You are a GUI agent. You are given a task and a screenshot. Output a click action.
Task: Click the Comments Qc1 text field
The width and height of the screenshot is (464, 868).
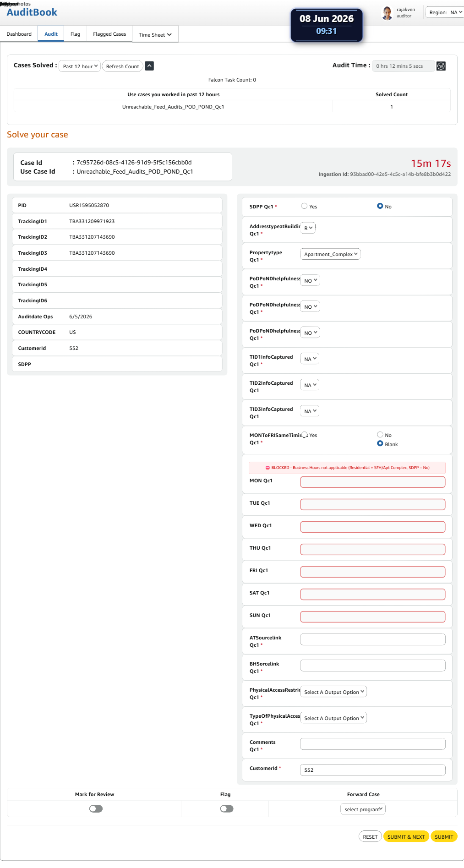[x=373, y=743]
